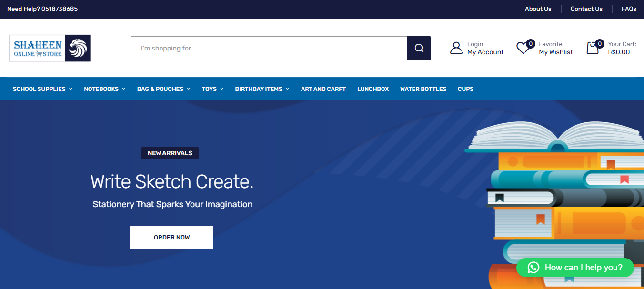Click the user account profile icon

tap(456, 48)
